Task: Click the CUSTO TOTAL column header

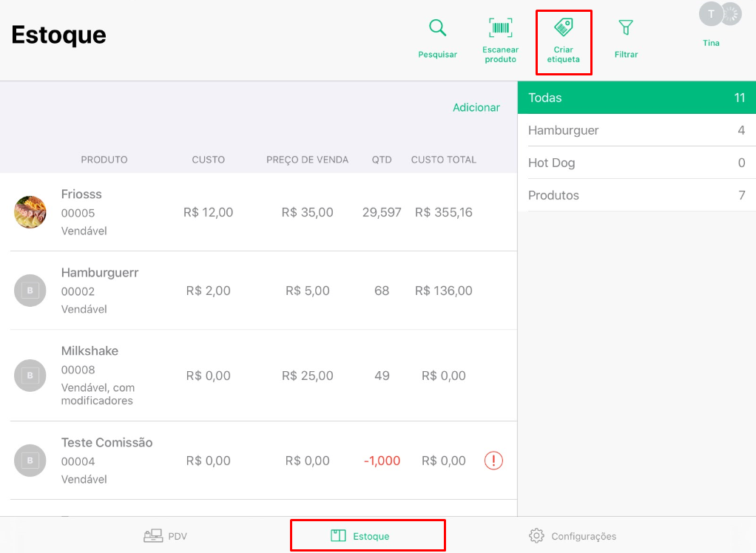Action: pyautogui.click(x=444, y=160)
